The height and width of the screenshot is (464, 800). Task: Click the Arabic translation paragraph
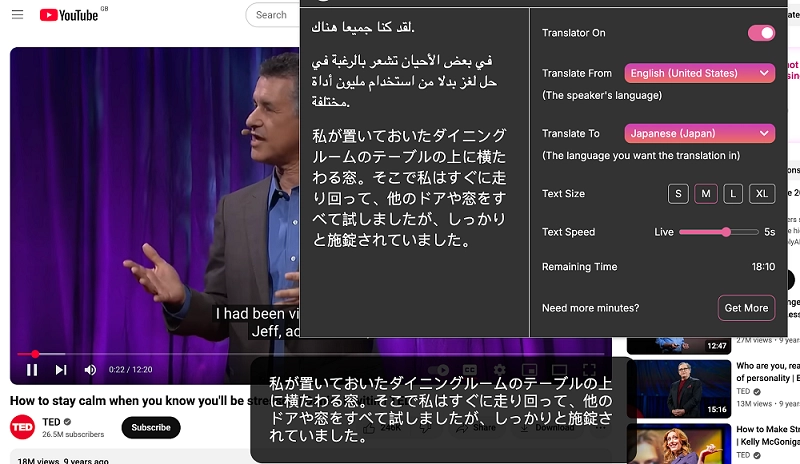coord(404,81)
